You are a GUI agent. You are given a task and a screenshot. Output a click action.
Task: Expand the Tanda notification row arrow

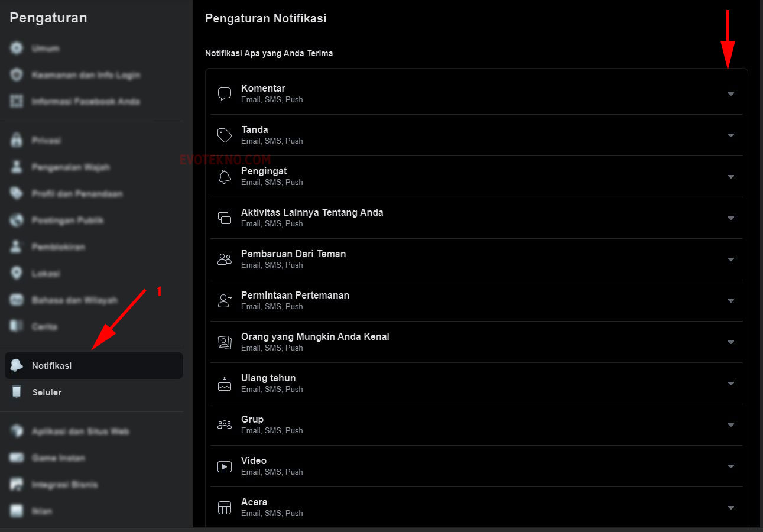point(731,135)
